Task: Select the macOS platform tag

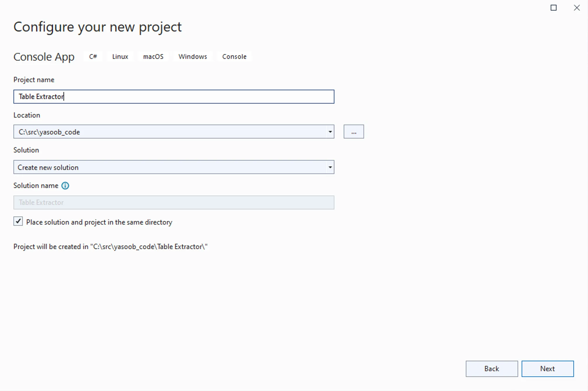Action: [x=153, y=56]
